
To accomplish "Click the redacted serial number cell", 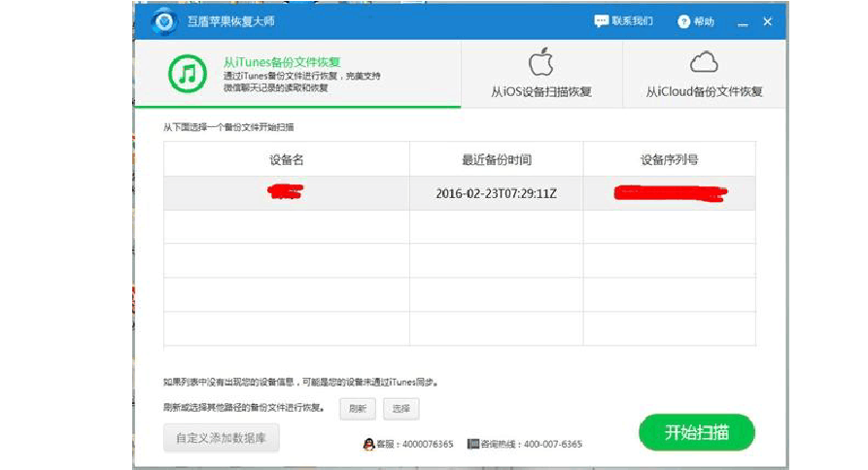I will click(670, 193).
